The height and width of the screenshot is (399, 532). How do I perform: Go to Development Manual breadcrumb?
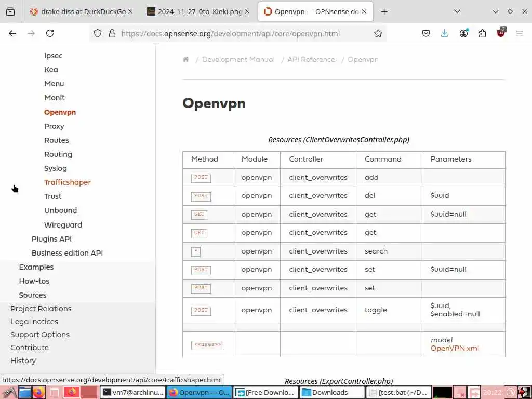point(238,59)
